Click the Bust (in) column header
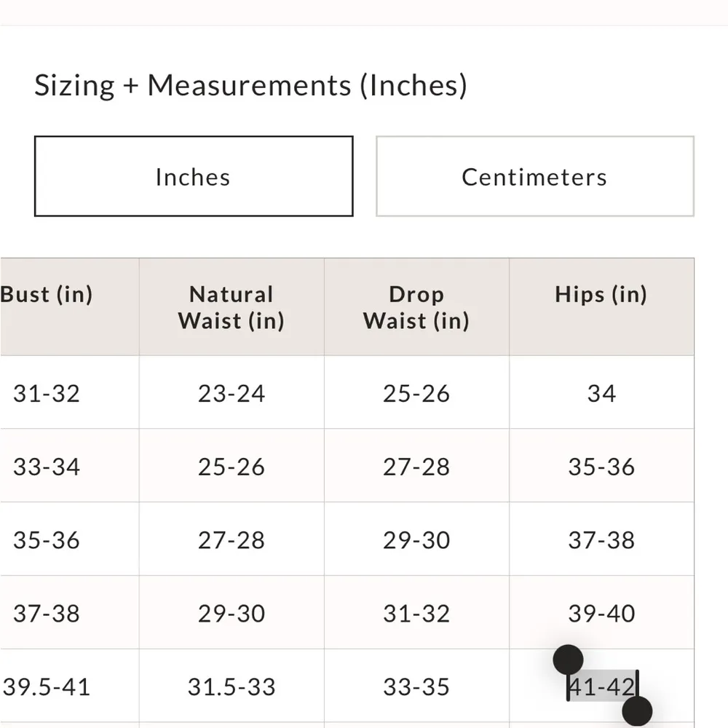The image size is (728, 728). pyautogui.click(x=47, y=295)
